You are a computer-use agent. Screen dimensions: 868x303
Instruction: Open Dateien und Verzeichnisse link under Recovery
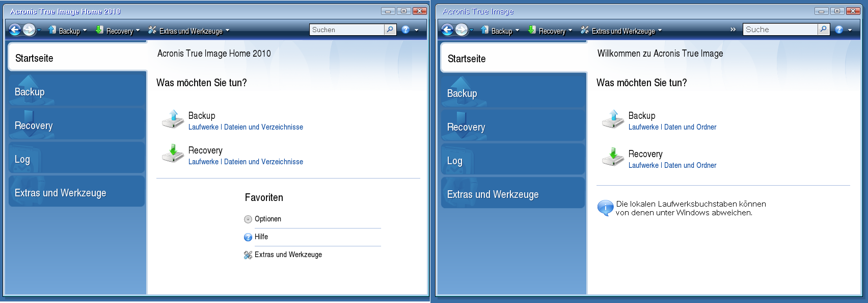(263, 162)
